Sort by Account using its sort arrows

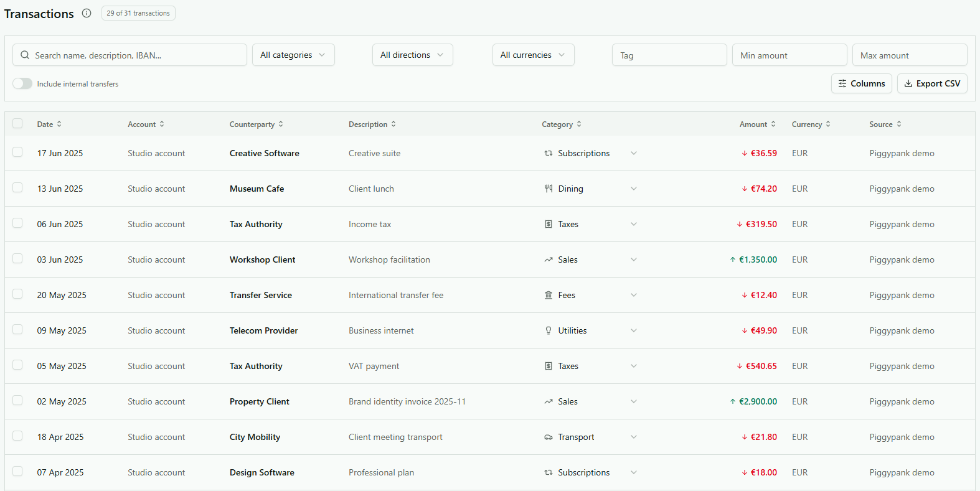pyautogui.click(x=162, y=124)
